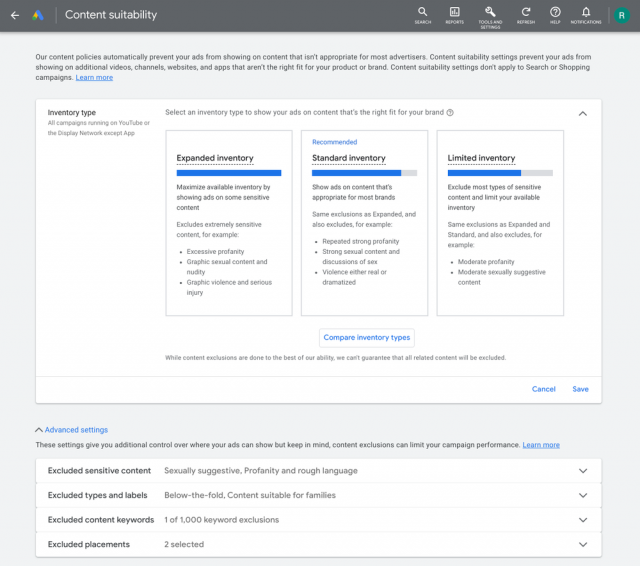Click the inventory type help tooltip icon
640x566 pixels.
click(450, 113)
